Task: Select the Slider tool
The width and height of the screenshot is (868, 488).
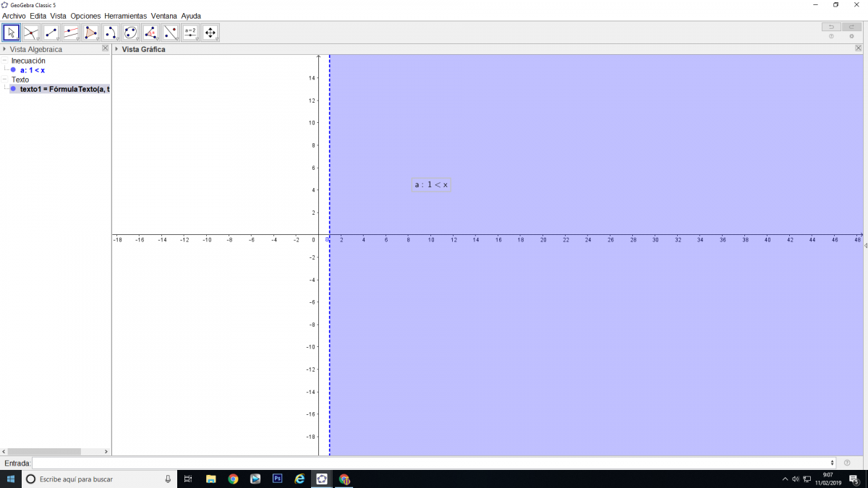Action: (190, 33)
